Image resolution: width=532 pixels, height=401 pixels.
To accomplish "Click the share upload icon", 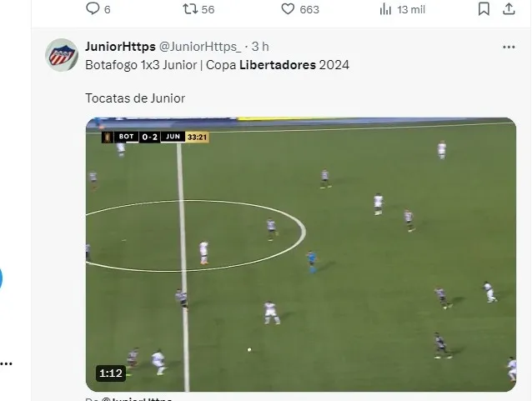I will (x=509, y=9).
